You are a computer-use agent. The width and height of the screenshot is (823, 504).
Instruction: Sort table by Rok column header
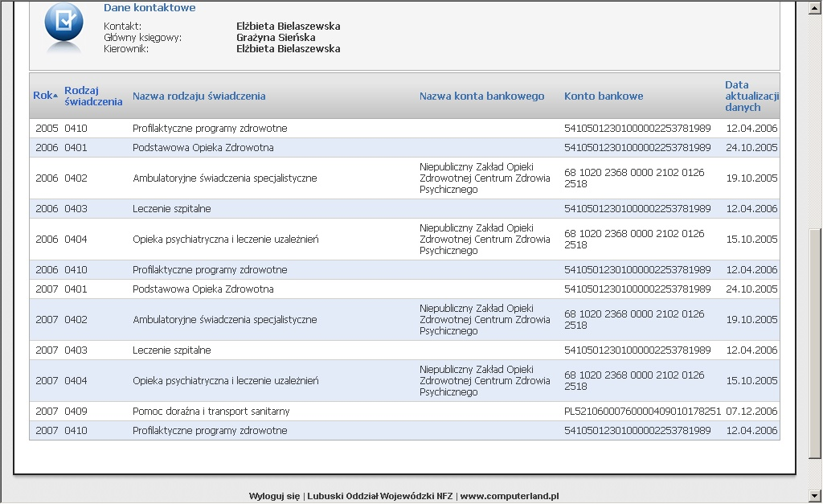click(43, 96)
